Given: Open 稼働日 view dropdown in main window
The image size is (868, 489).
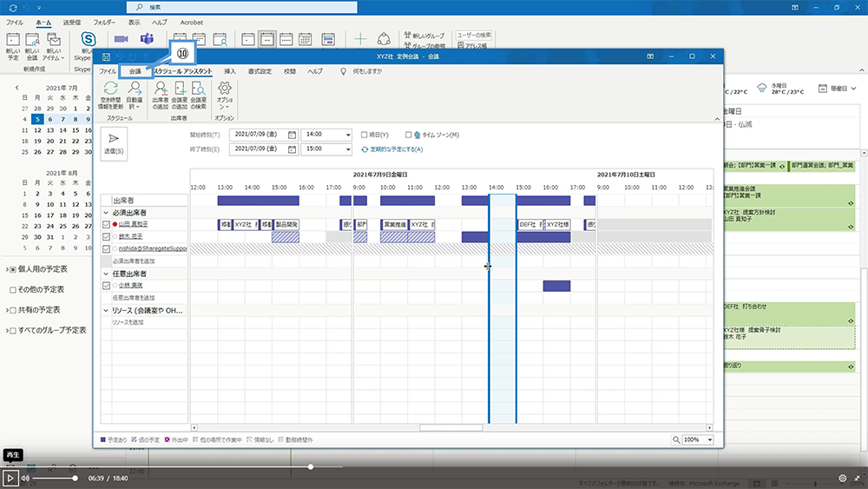Looking at the screenshot, I should point(837,89).
